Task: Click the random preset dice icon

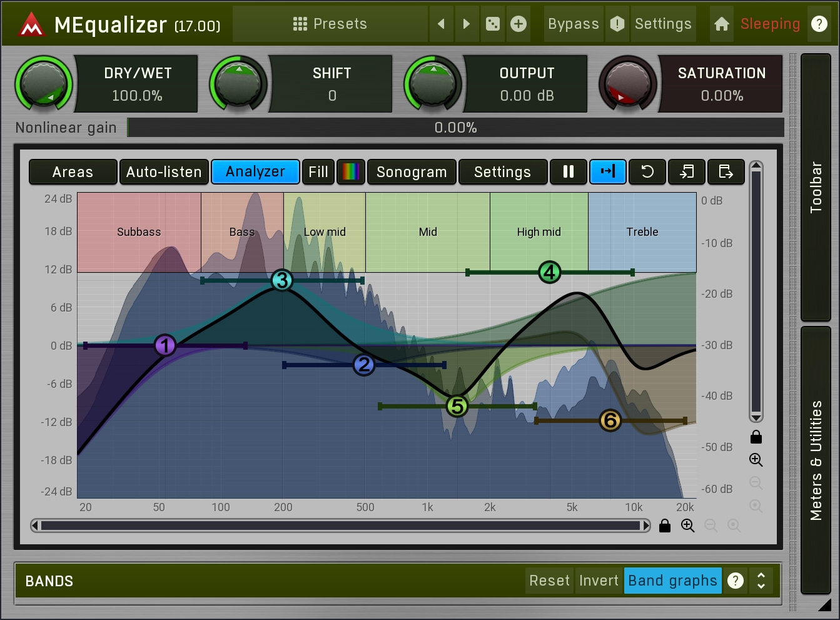Action: 493,24
